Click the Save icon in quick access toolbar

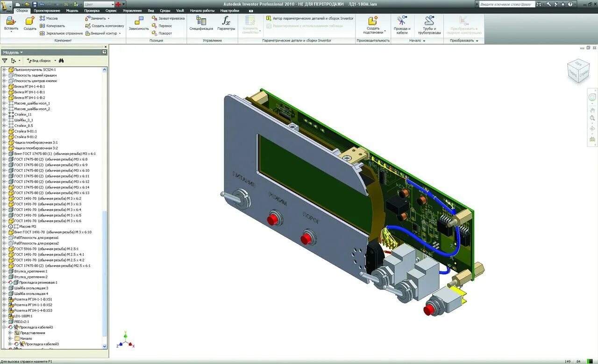point(35,4)
